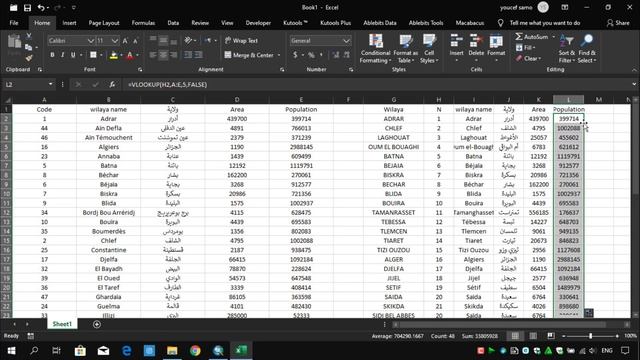The width and height of the screenshot is (640, 360).
Task: Decrease font size with the small A icon
Action: click(x=136, y=41)
